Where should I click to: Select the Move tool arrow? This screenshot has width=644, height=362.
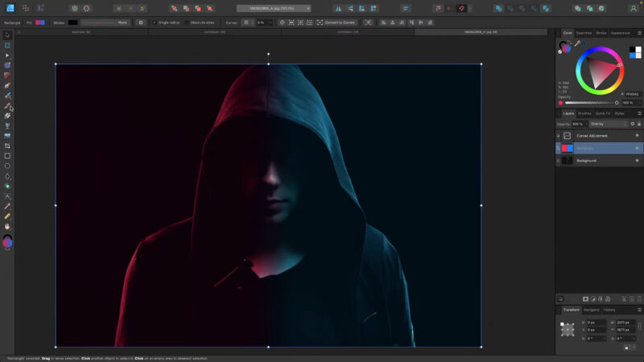click(x=7, y=35)
